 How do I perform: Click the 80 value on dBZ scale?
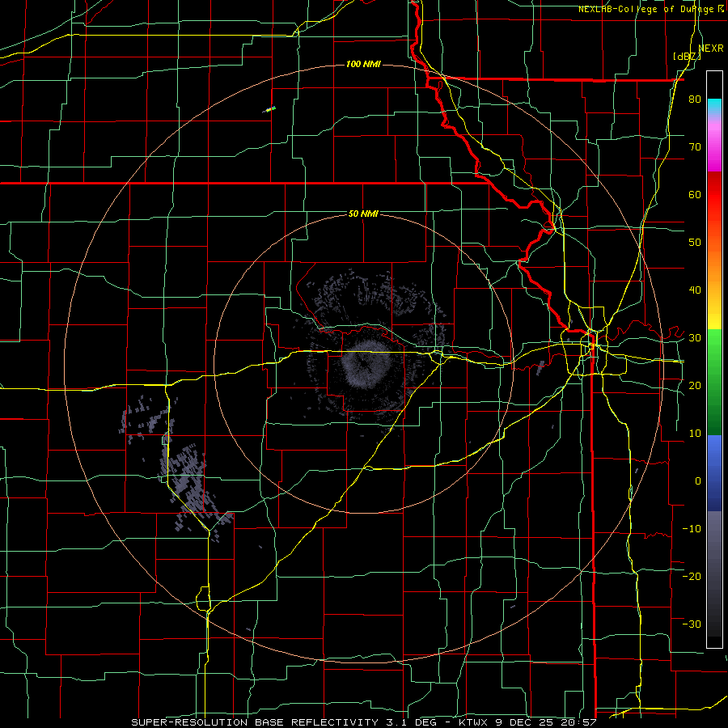[695, 99]
